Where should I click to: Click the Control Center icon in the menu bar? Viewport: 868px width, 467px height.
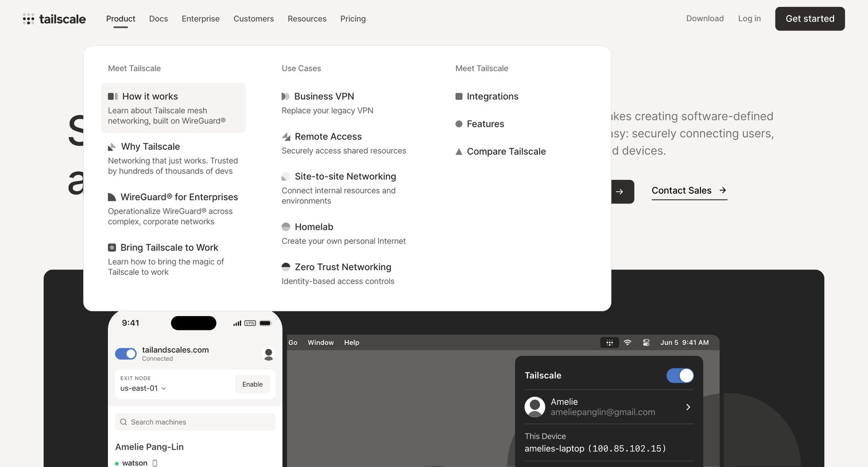[x=646, y=343]
